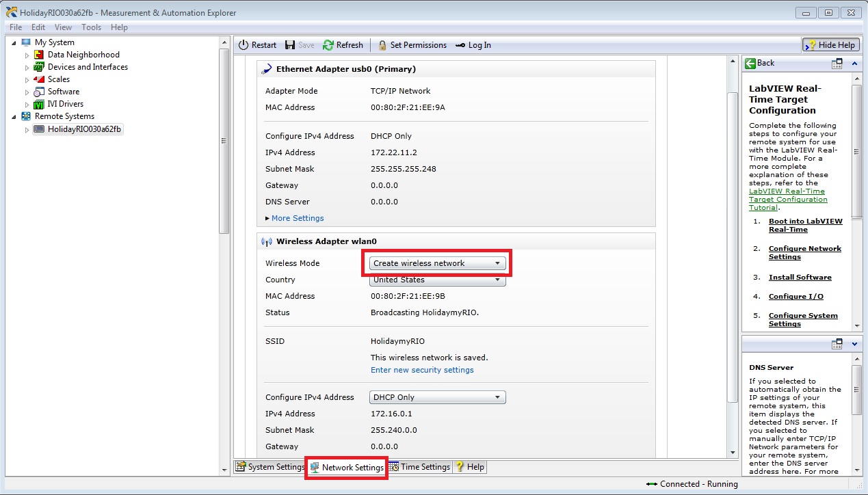Viewport: 868px width, 495px height.
Task: Collapse the upper help pane chevron
Action: (x=854, y=63)
